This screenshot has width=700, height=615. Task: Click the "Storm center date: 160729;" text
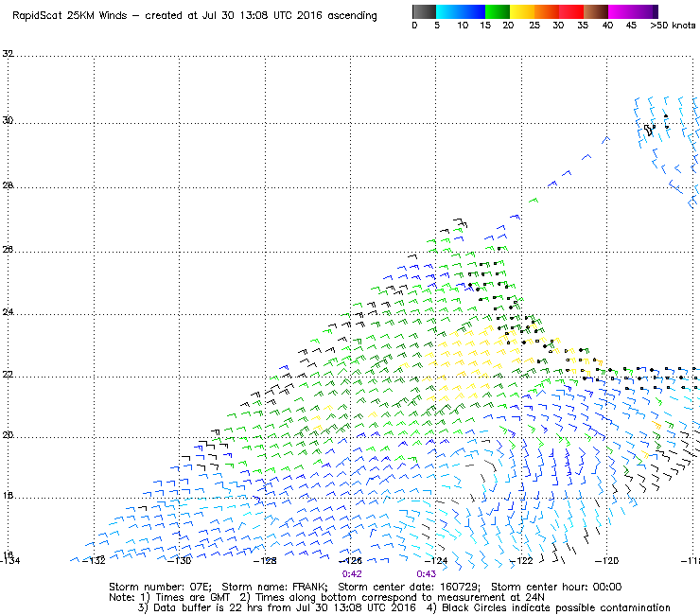(409, 587)
